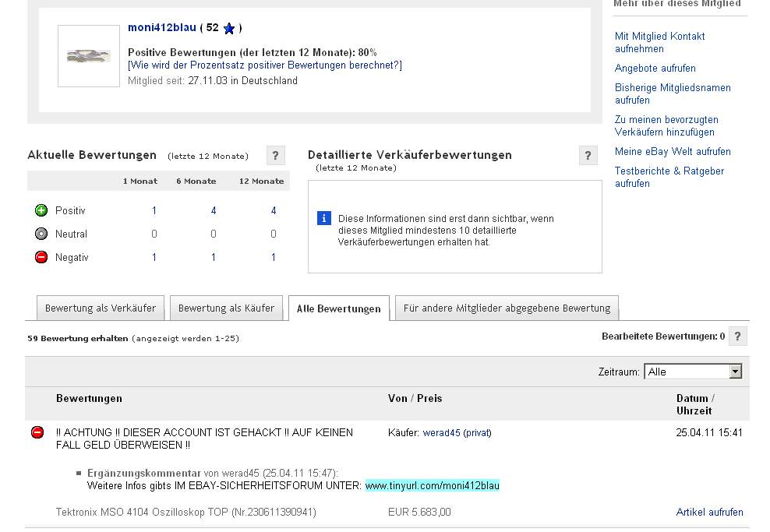The image size is (770, 532).
Task: Click the date 25.04.11 15:41
Action: coord(709,433)
